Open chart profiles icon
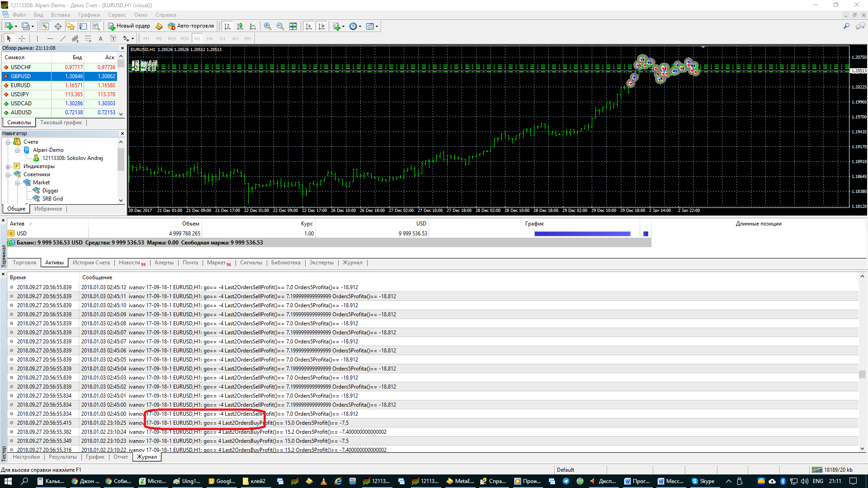The image size is (868, 488). [26, 26]
